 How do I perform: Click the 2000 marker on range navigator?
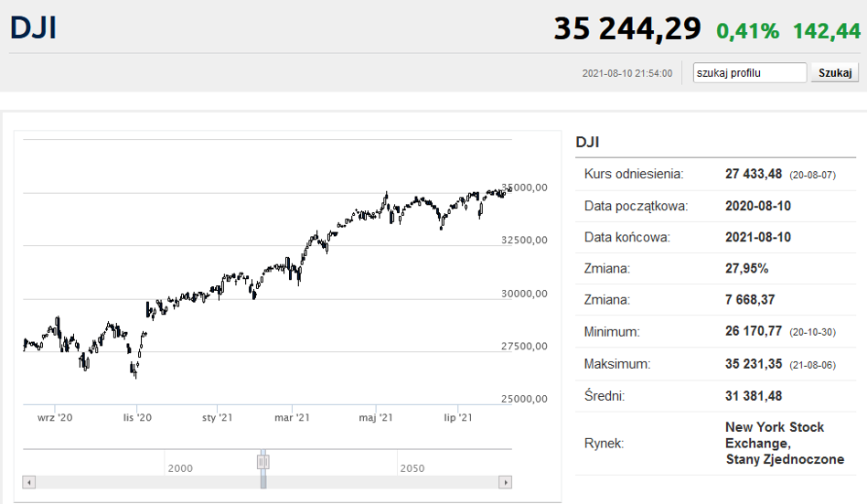(x=180, y=468)
